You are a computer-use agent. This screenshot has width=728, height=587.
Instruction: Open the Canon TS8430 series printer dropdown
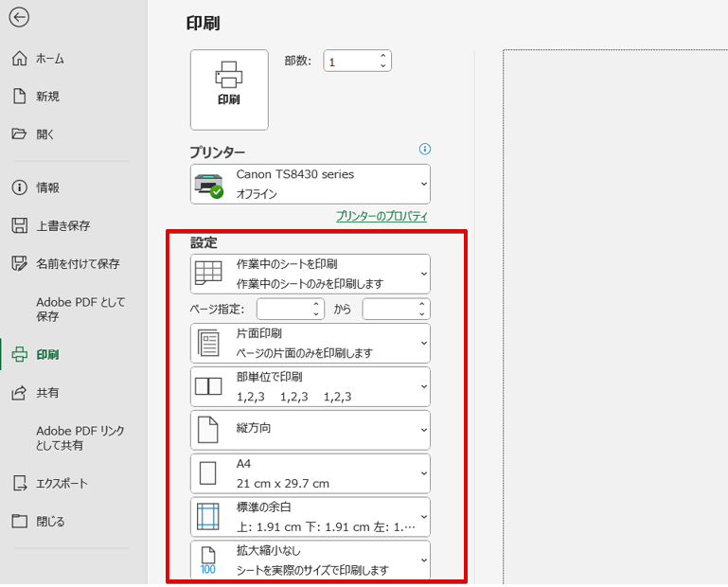tap(311, 184)
